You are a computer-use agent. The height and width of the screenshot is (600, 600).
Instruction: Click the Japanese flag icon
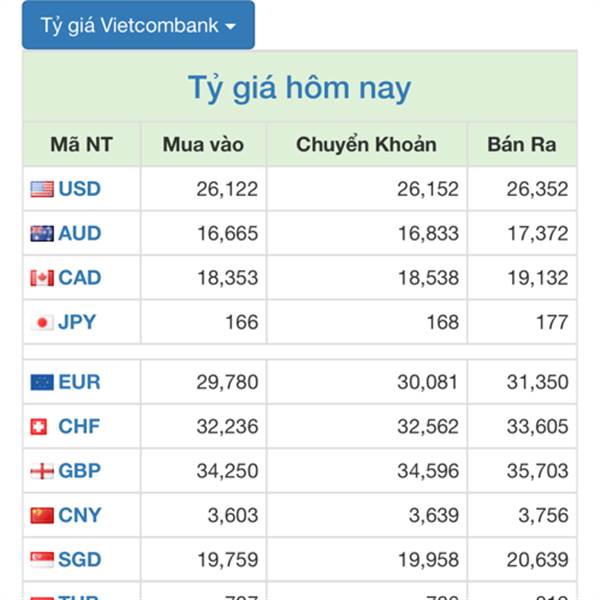coord(43,322)
